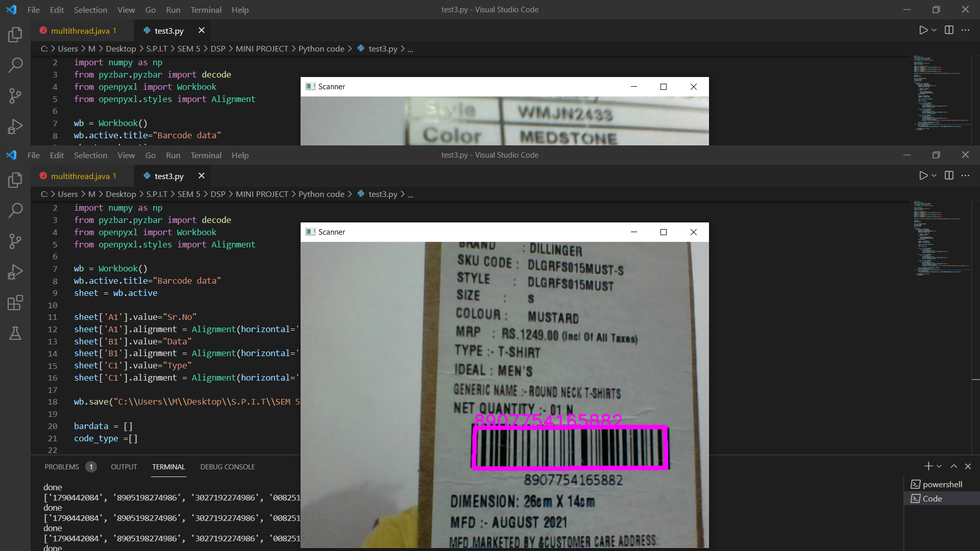Open the new terminal launch profile dropdown
Viewport: 980px width, 551px height.
click(939, 466)
